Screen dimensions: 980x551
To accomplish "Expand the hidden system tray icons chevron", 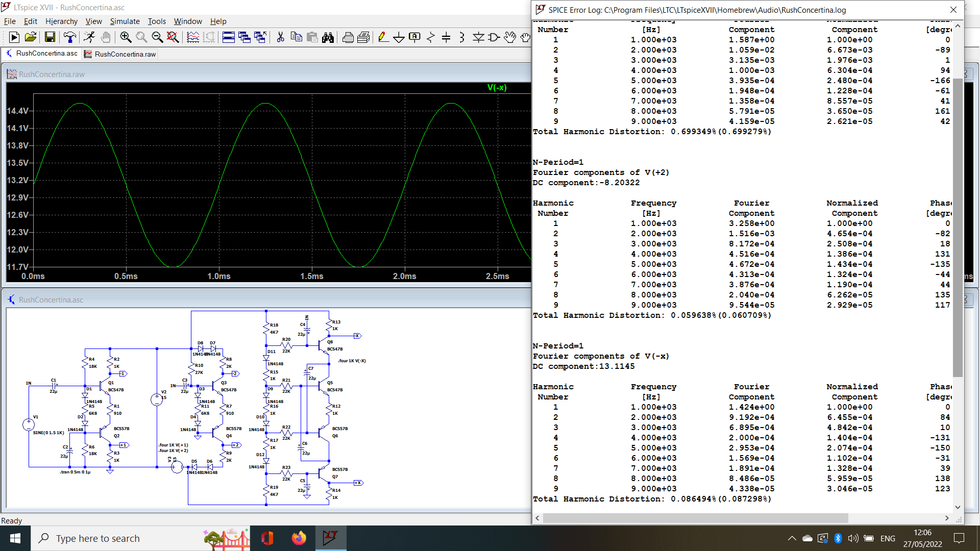I will (x=792, y=538).
